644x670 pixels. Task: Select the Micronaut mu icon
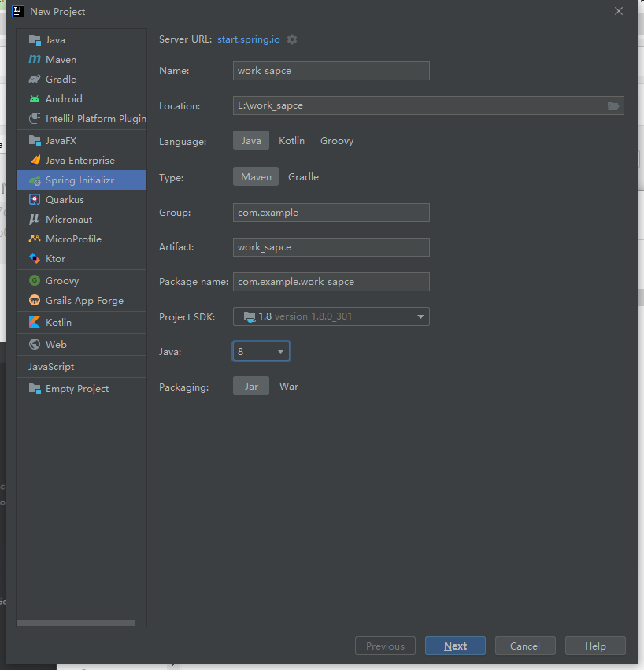tap(35, 219)
